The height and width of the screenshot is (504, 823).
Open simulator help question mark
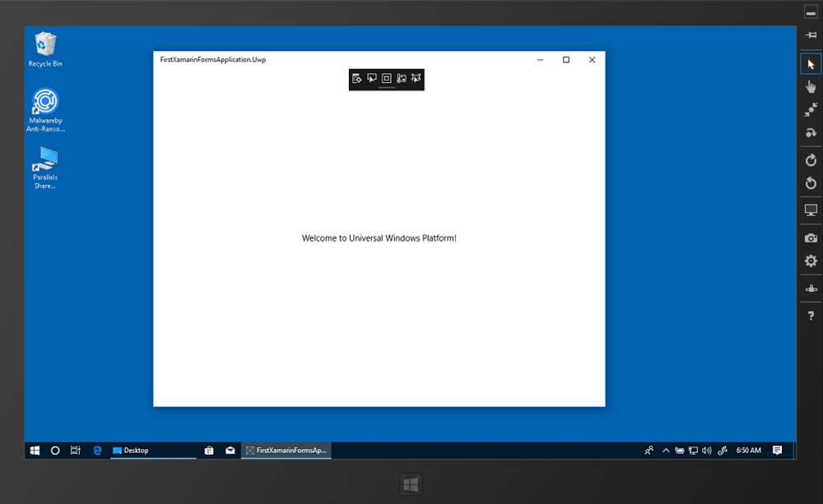coord(811,316)
